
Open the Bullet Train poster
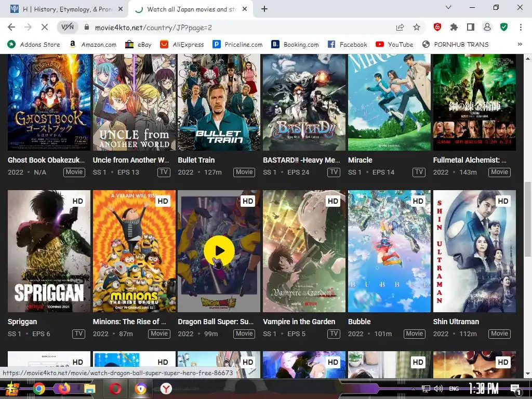[219, 102]
